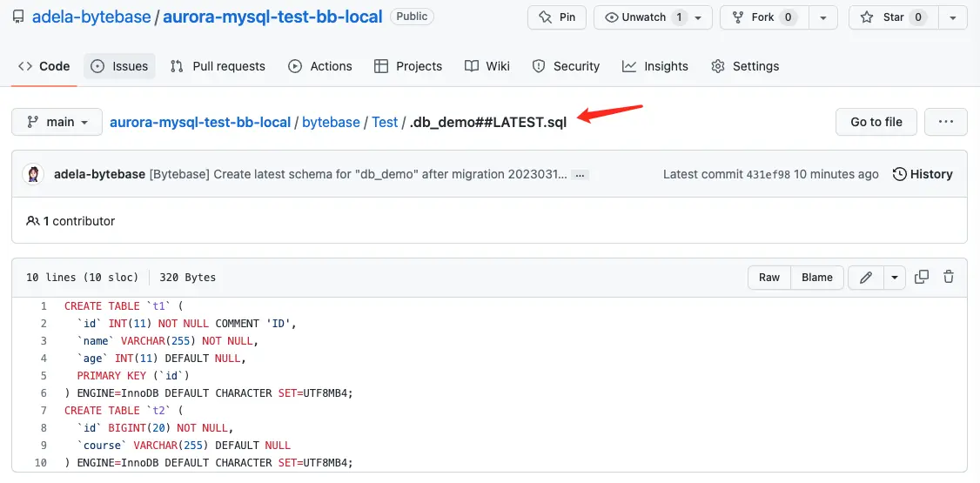Edit this file with pencil icon
This screenshot has width=980, height=483.
(x=866, y=278)
